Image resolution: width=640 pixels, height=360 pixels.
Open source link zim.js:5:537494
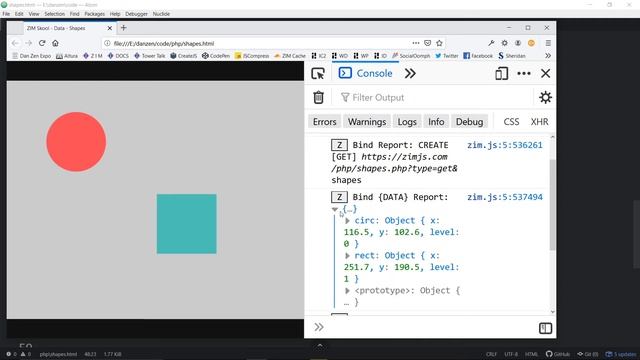pos(504,197)
